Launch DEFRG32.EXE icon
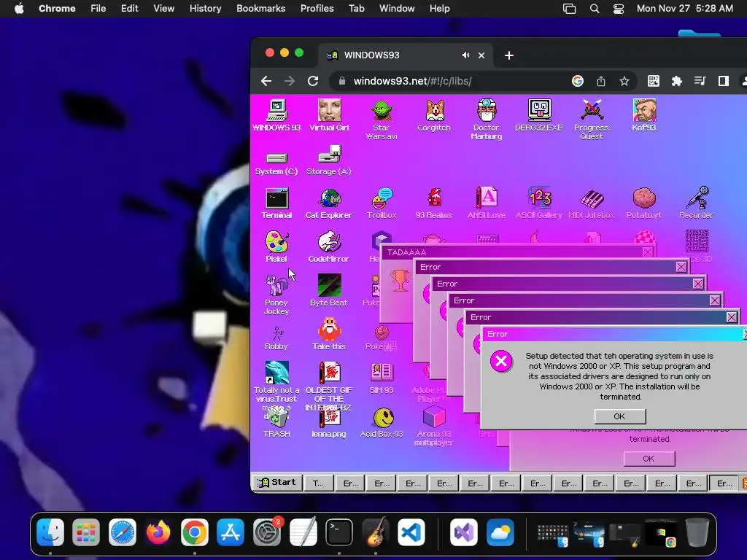 tap(539, 114)
